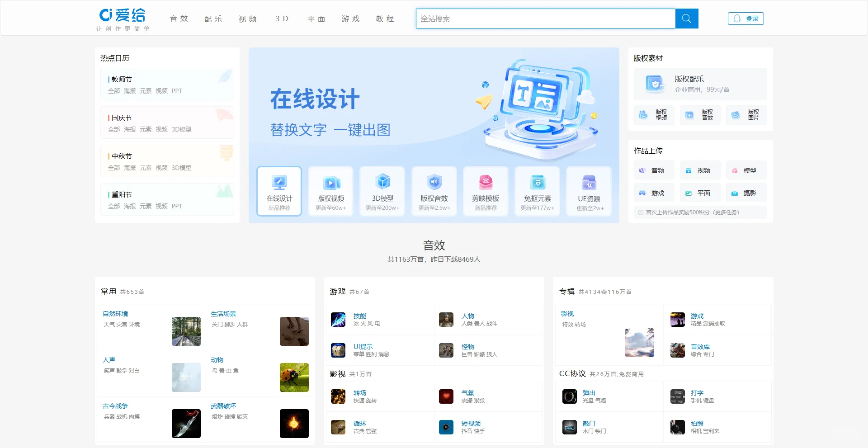Screen dimensions: 868x448
Task: Click the UE资源 card icon
Action: tap(589, 183)
